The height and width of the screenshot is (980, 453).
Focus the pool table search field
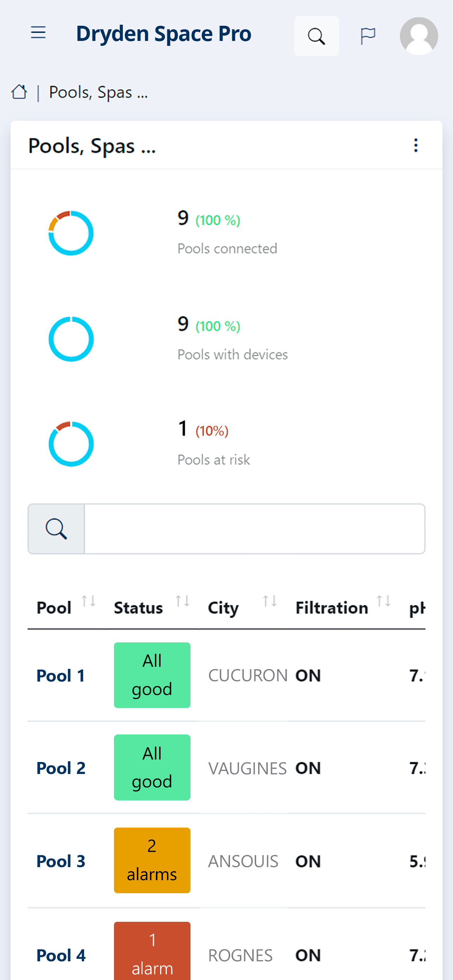254,529
